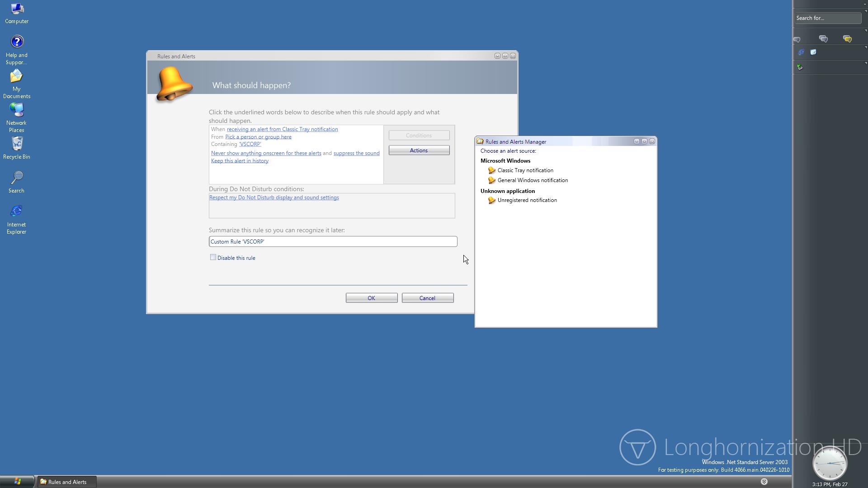Click the yellow speech bubble sidebar icon
The image size is (868, 488).
coord(847,39)
